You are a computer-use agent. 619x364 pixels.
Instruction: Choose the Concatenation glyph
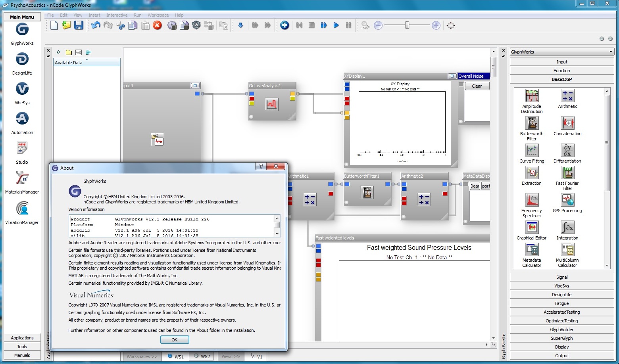point(567,126)
